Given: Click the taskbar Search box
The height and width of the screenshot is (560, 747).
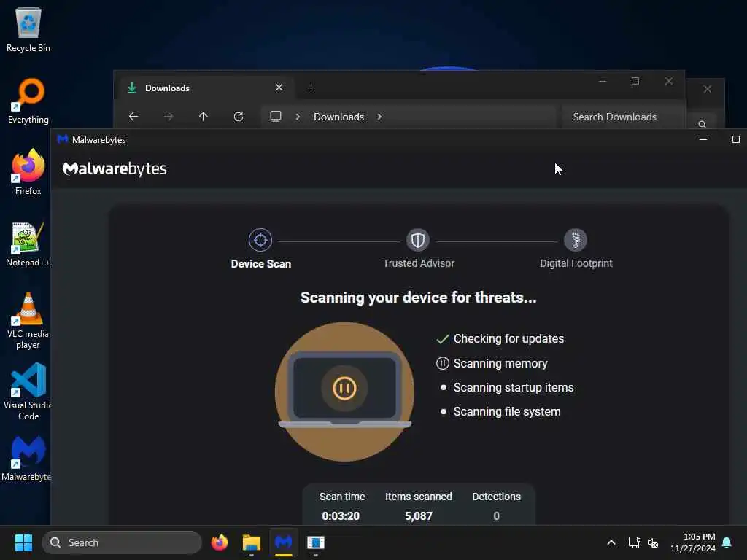Looking at the screenshot, I should (122, 542).
